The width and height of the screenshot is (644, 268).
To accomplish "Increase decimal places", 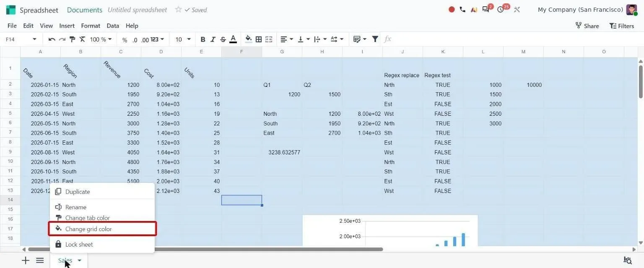I will pyautogui.click(x=145, y=40).
